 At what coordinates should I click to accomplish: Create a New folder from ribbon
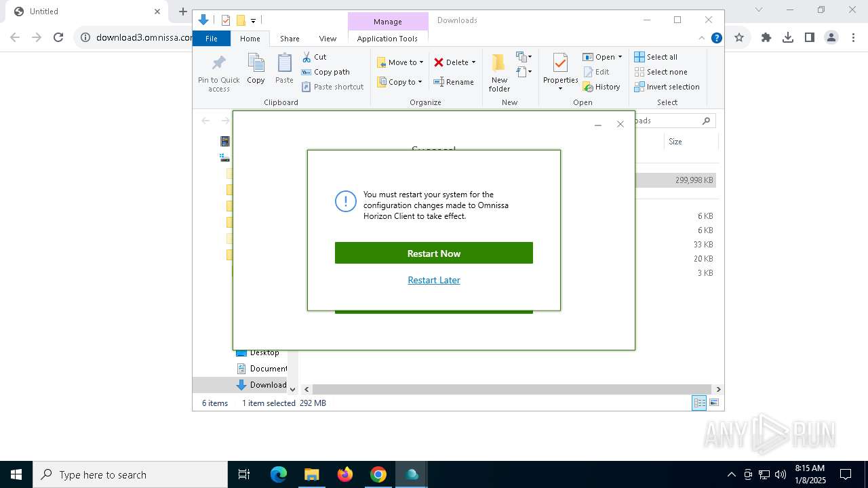(499, 73)
